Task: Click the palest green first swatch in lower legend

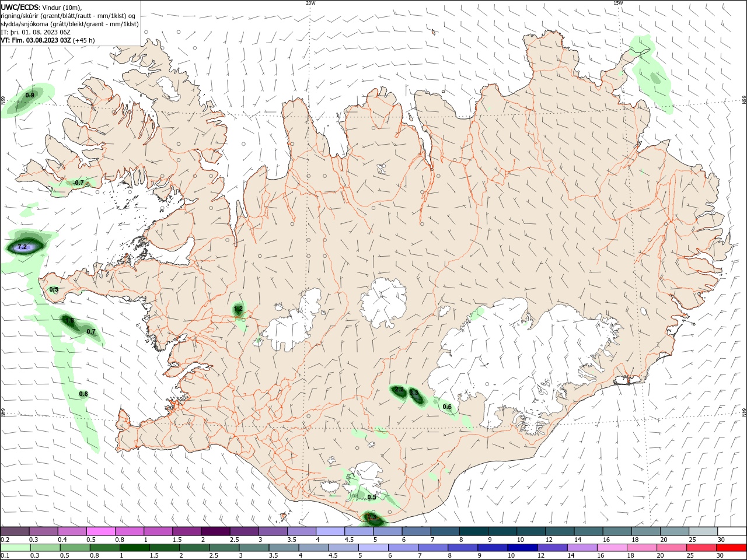Action: [15, 548]
